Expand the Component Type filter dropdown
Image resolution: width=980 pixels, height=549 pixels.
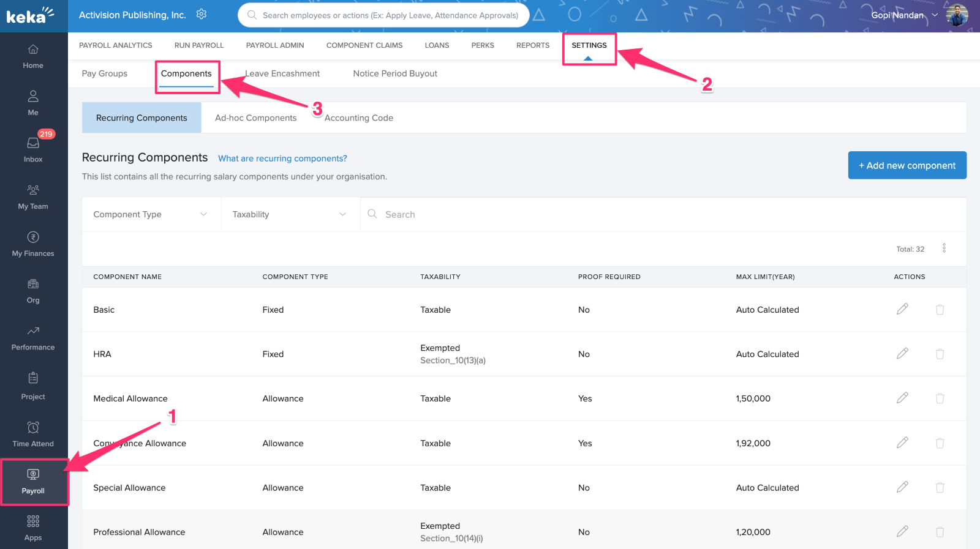151,214
